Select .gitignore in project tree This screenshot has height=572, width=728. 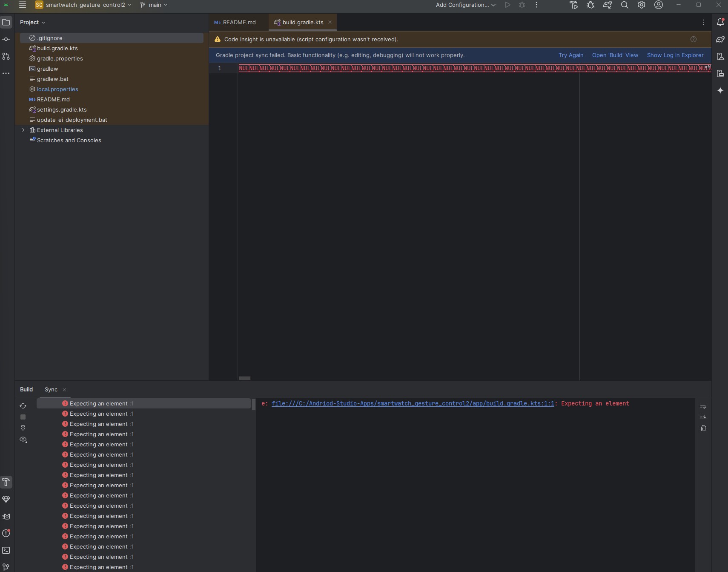(112, 38)
